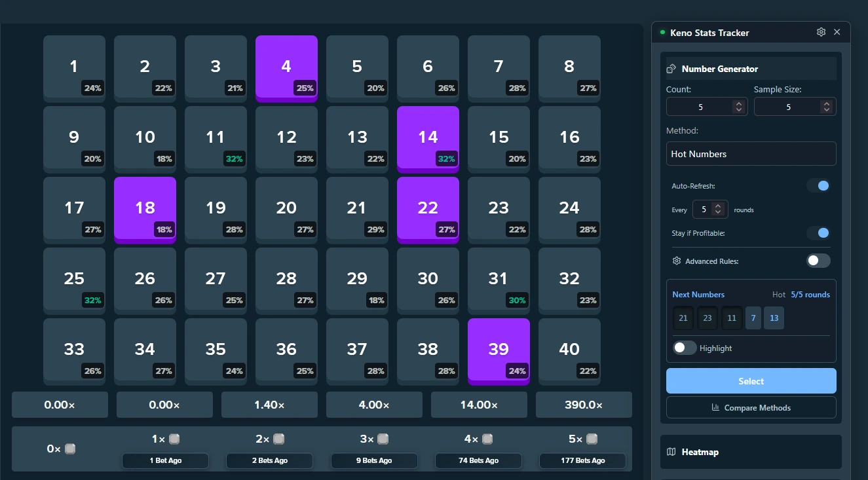
Task: Click the chip icon beside 5× multiplier
Action: coord(593,439)
